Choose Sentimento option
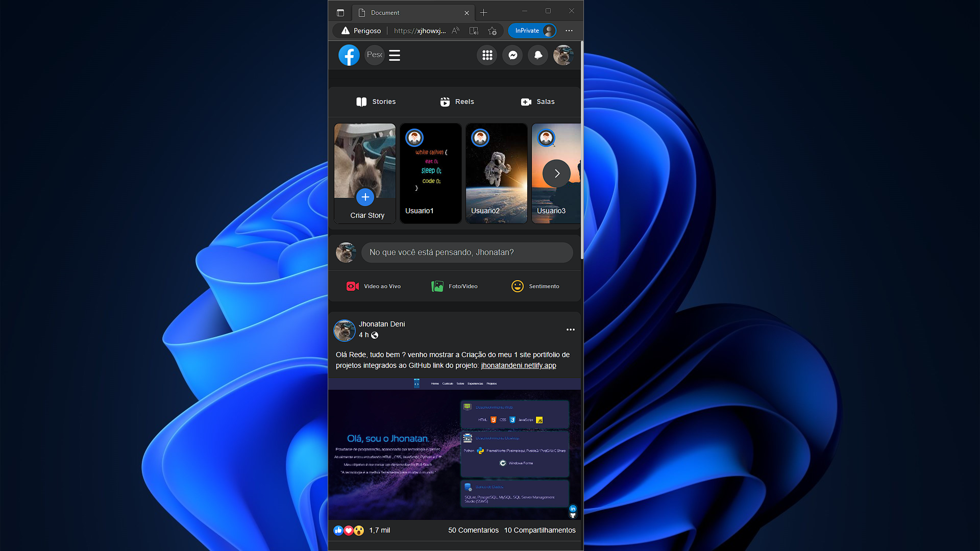This screenshot has height=551, width=980. coord(535,286)
